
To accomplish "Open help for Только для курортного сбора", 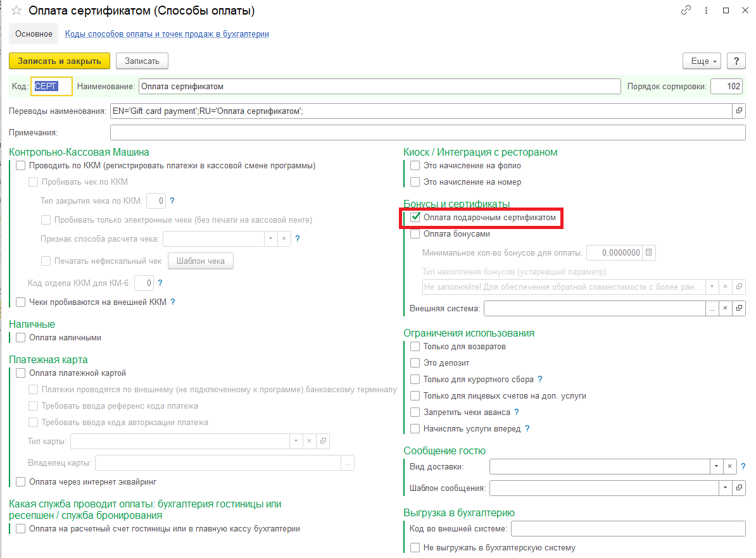I will (x=540, y=379).
